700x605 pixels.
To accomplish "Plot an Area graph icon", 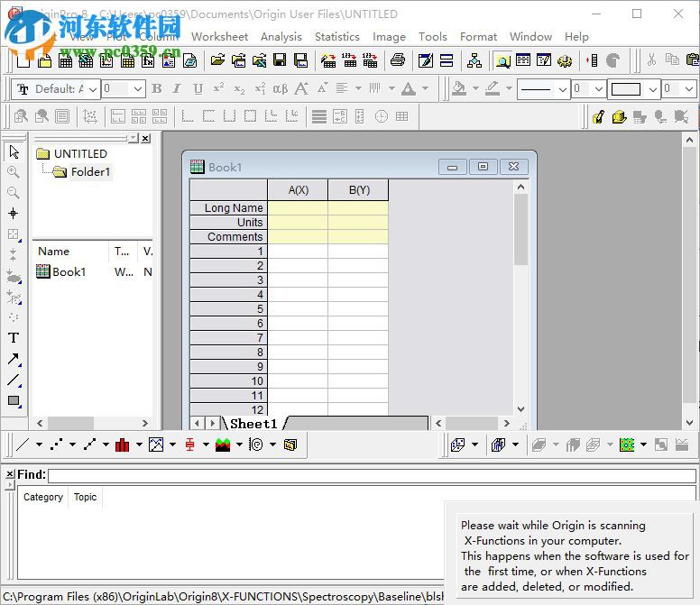I will (x=223, y=445).
